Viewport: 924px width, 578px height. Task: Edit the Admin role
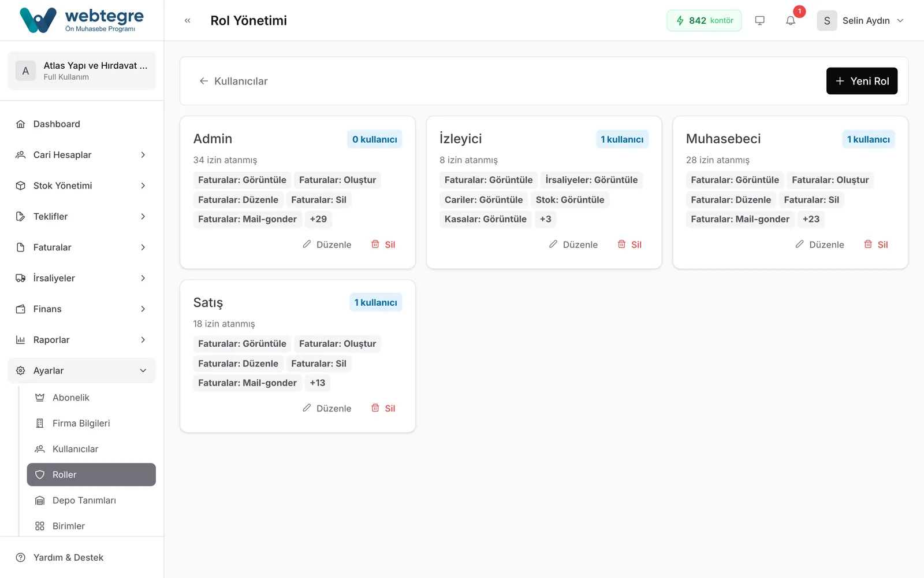(327, 244)
